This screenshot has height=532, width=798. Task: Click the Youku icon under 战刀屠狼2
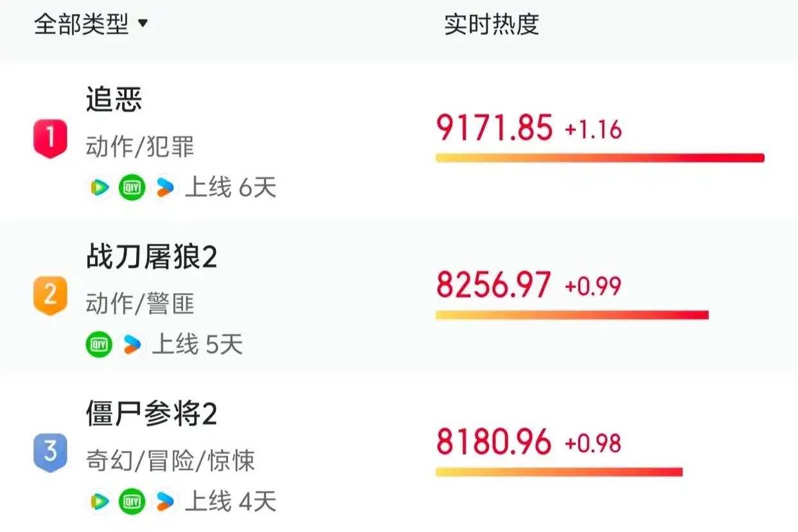point(132,345)
